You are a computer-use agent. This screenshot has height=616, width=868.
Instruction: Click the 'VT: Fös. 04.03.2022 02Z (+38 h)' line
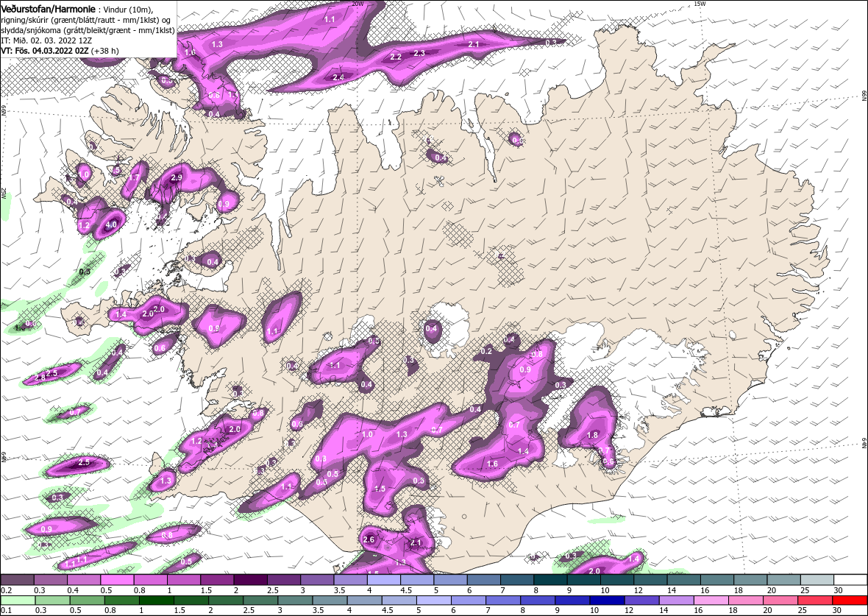(x=60, y=50)
